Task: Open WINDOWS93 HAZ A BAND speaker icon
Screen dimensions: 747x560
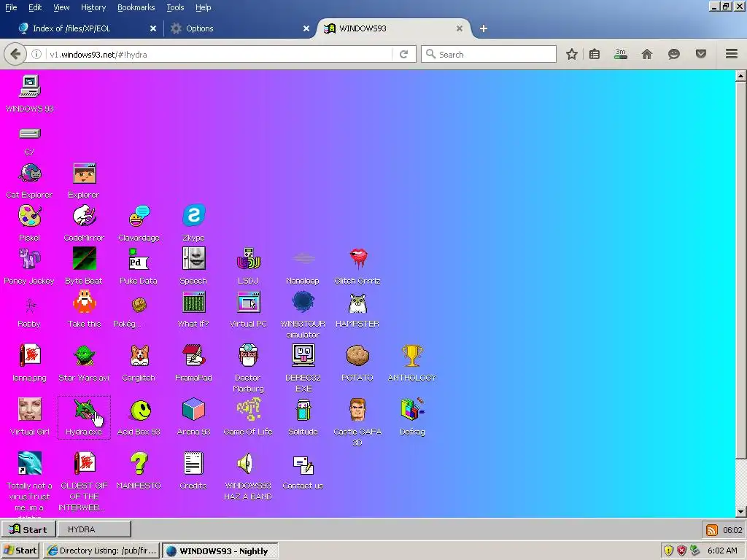Action: point(245,463)
